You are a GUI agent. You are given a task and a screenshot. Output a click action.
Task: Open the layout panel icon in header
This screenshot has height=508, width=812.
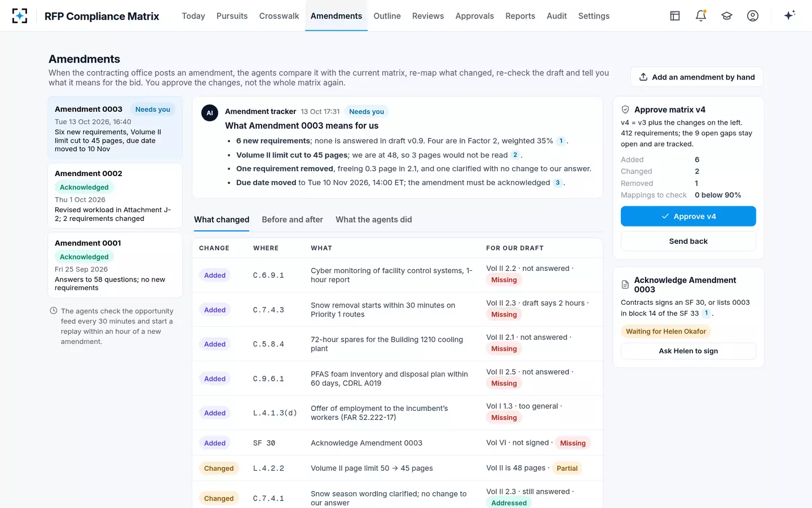(x=675, y=16)
